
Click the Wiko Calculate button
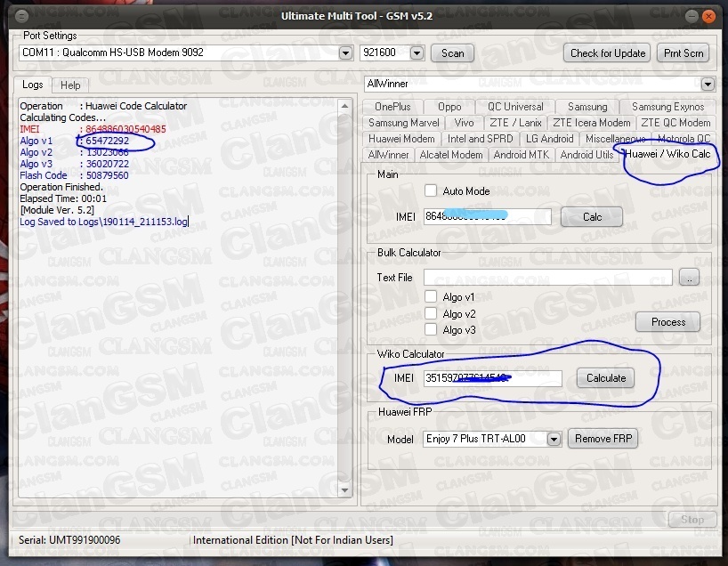click(x=606, y=378)
